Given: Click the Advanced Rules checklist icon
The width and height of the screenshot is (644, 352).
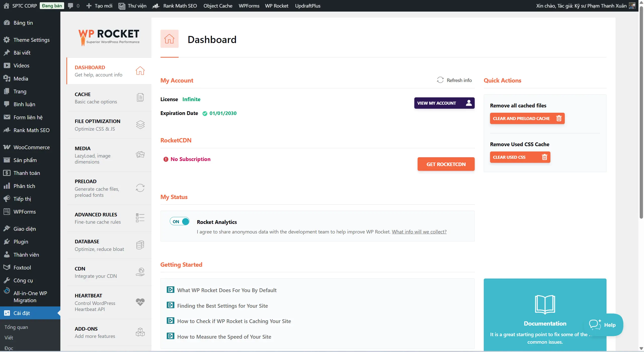Looking at the screenshot, I should coord(140,218).
